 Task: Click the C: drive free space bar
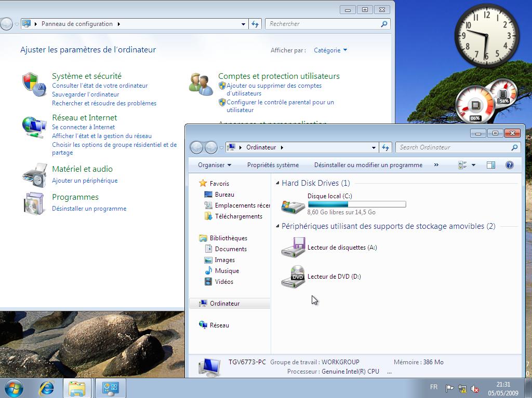pos(357,204)
